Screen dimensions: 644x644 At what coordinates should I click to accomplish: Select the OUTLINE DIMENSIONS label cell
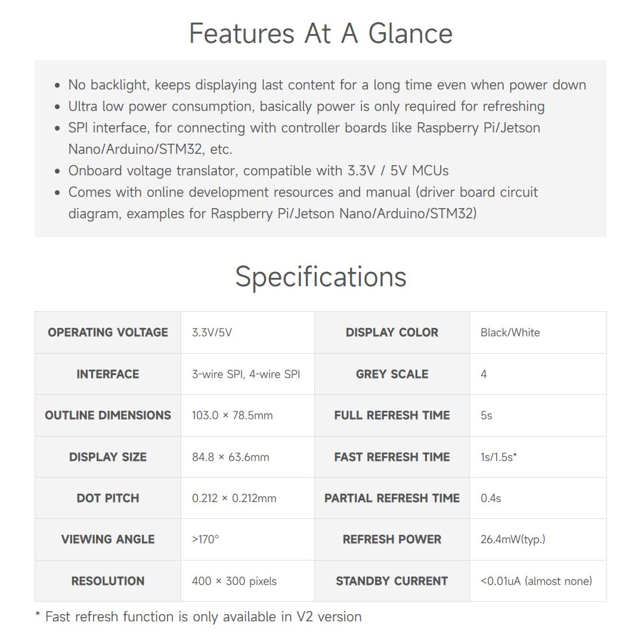tap(108, 416)
